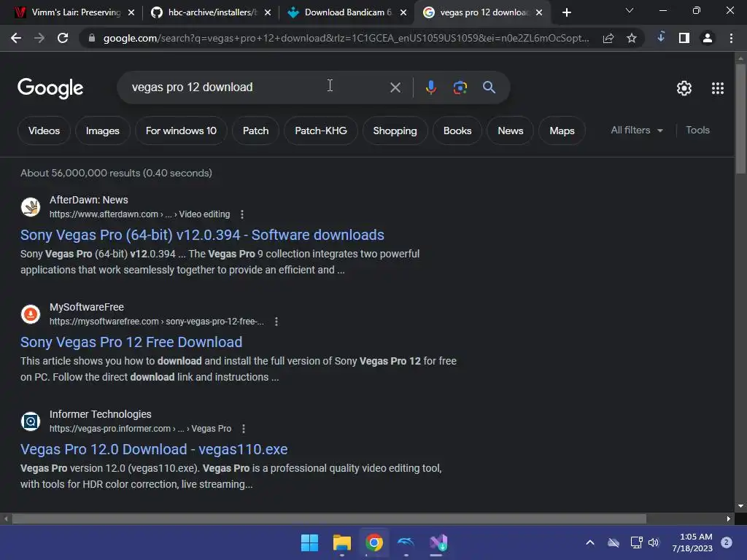Open Google apps grid
This screenshot has width=747, height=560.
click(718, 88)
